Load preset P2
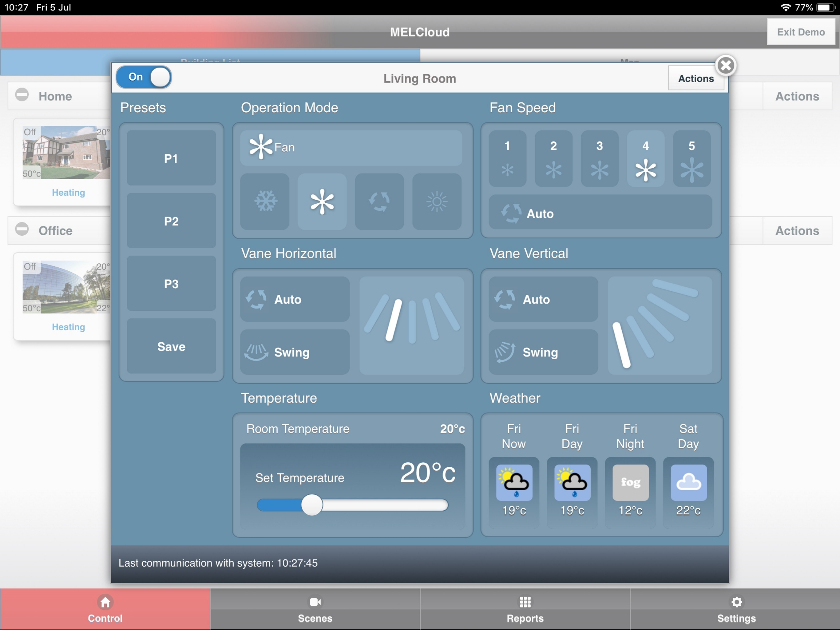840x630 pixels. [171, 221]
